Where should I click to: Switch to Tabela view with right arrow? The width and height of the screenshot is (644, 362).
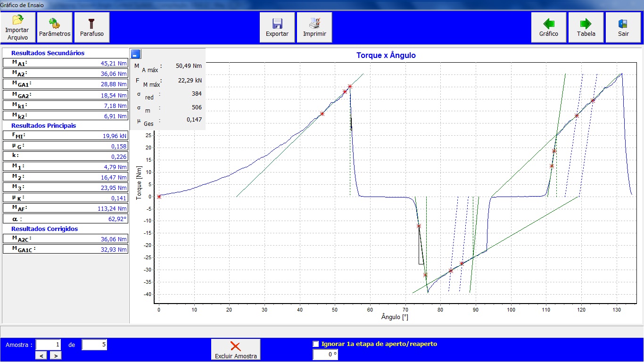[x=586, y=27]
